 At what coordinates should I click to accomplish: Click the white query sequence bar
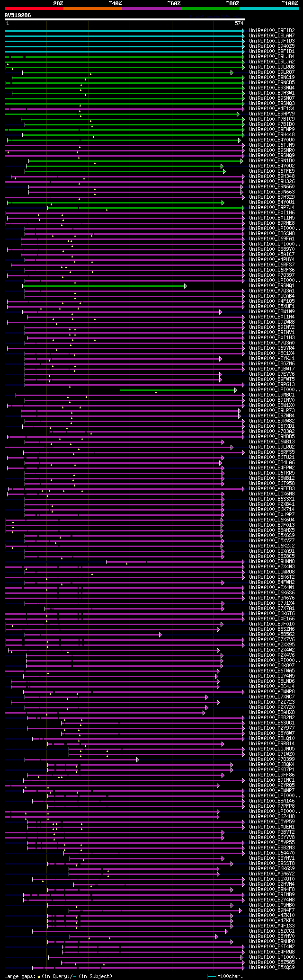tap(125, 19)
